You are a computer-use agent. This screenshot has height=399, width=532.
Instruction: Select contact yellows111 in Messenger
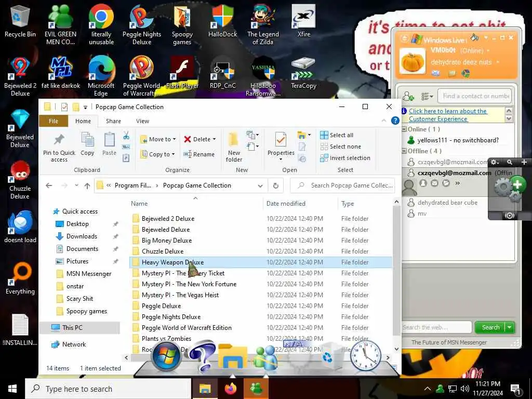pyautogui.click(x=458, y=140)
